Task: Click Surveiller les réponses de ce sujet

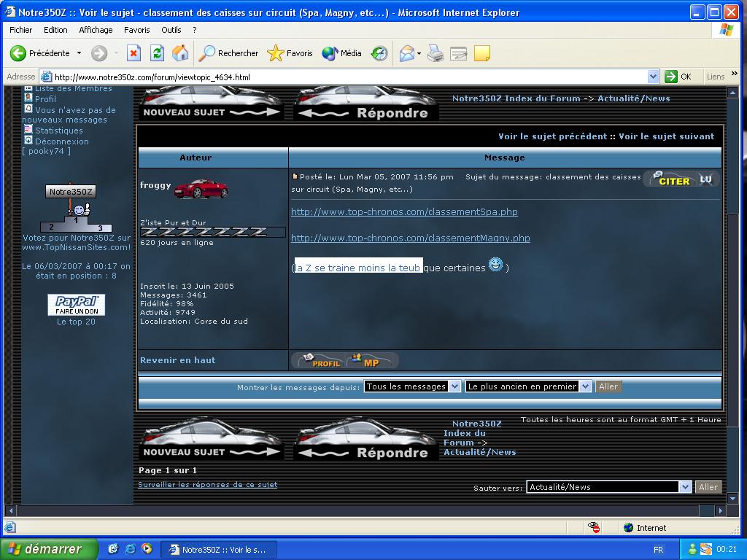Action: [x=207, y=484]
